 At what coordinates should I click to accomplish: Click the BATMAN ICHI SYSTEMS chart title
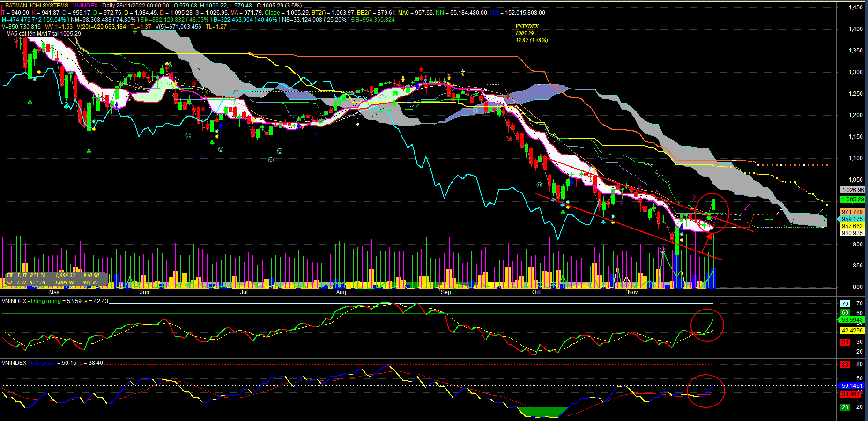point(37,6)
